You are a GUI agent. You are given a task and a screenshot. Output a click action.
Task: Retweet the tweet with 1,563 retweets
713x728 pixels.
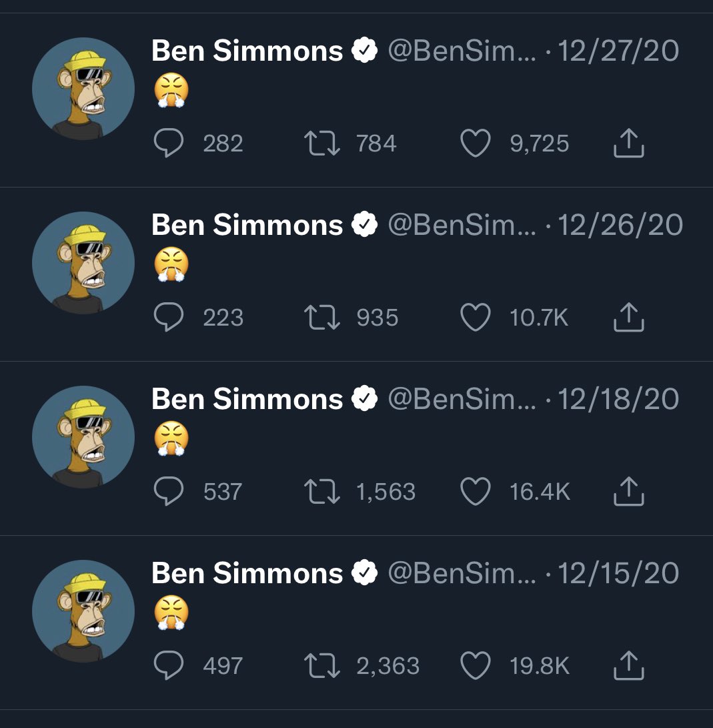point(322,492)
